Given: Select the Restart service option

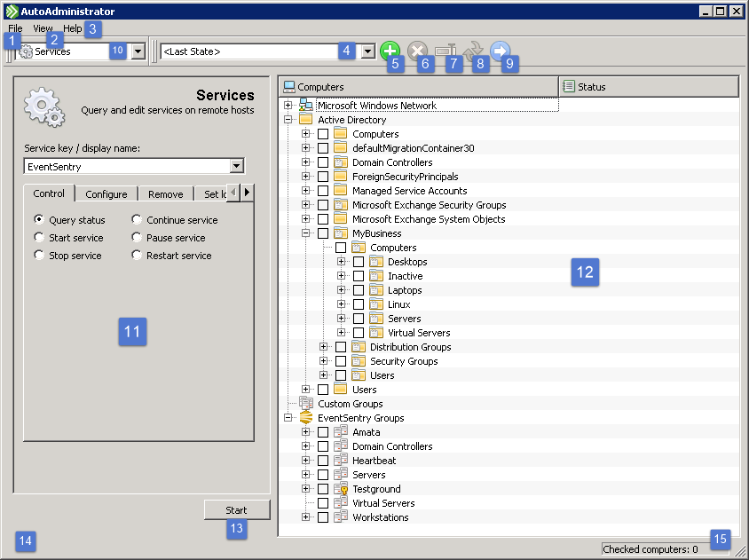Looking at the screenshot, I should (137, 255).
